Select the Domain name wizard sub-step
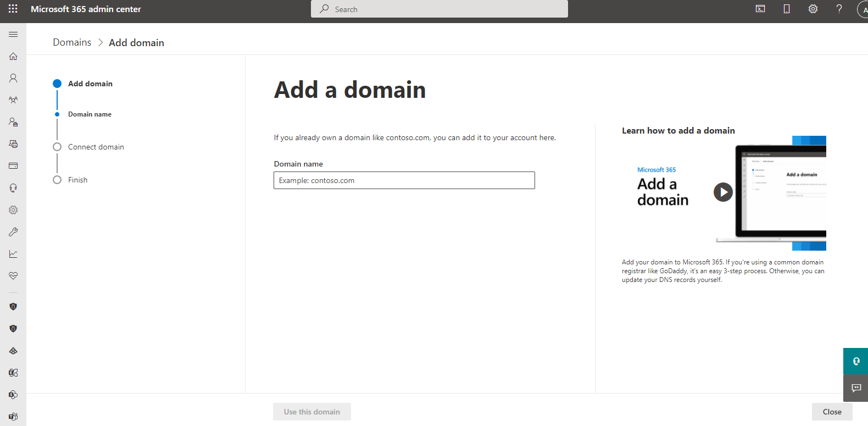 click(x=84, y=114)
